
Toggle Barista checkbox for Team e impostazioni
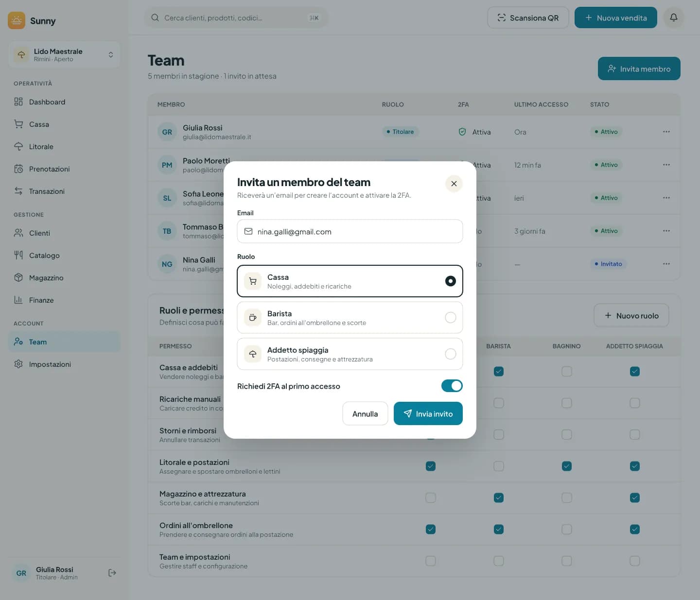click(x=499, y=561)
